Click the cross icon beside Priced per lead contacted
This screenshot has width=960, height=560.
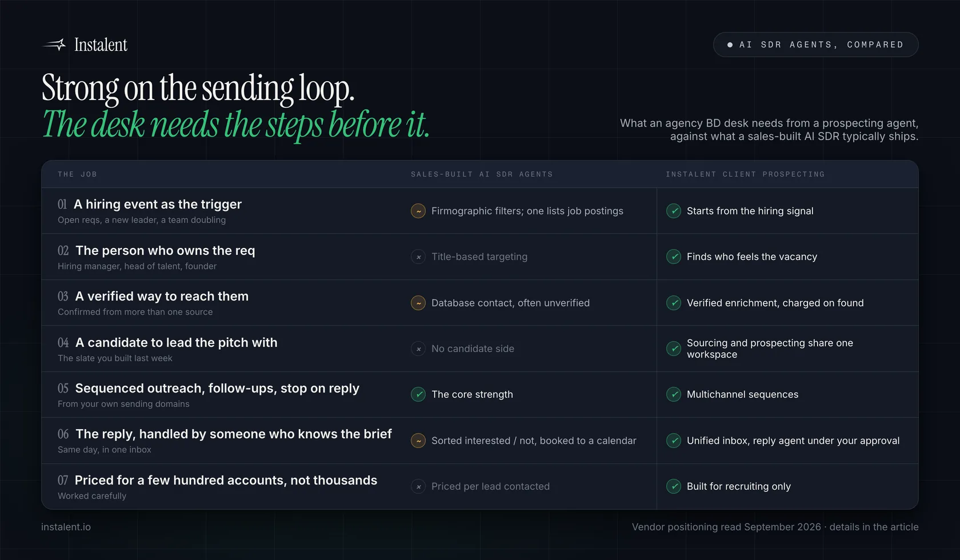click(418, 486)
